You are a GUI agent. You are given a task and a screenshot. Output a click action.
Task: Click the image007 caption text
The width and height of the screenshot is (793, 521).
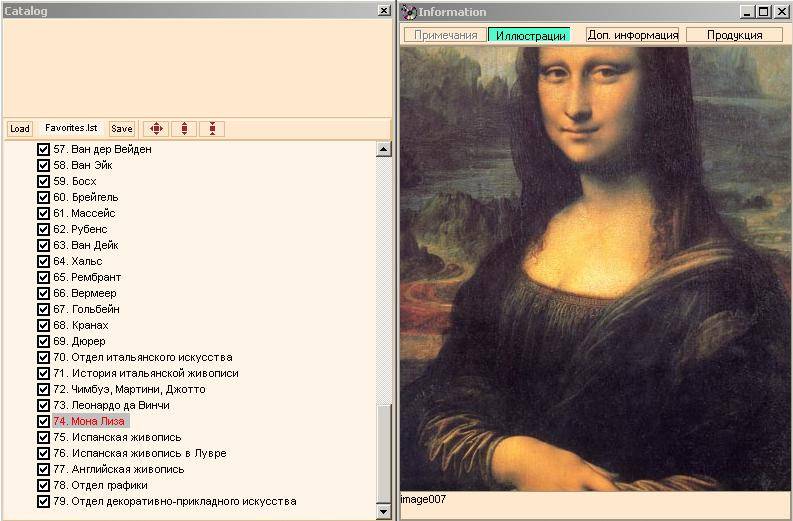click(x=423, y=499)
